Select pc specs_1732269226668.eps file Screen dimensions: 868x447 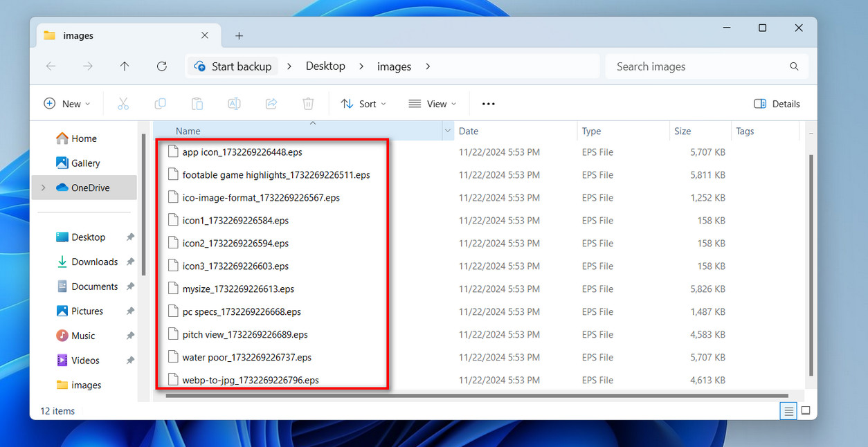click(235, 312)
